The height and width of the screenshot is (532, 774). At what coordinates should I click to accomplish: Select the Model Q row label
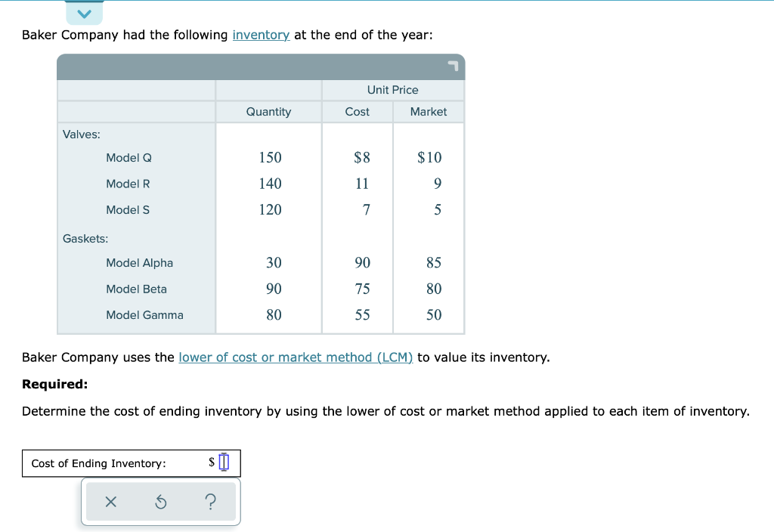[128, 157]
